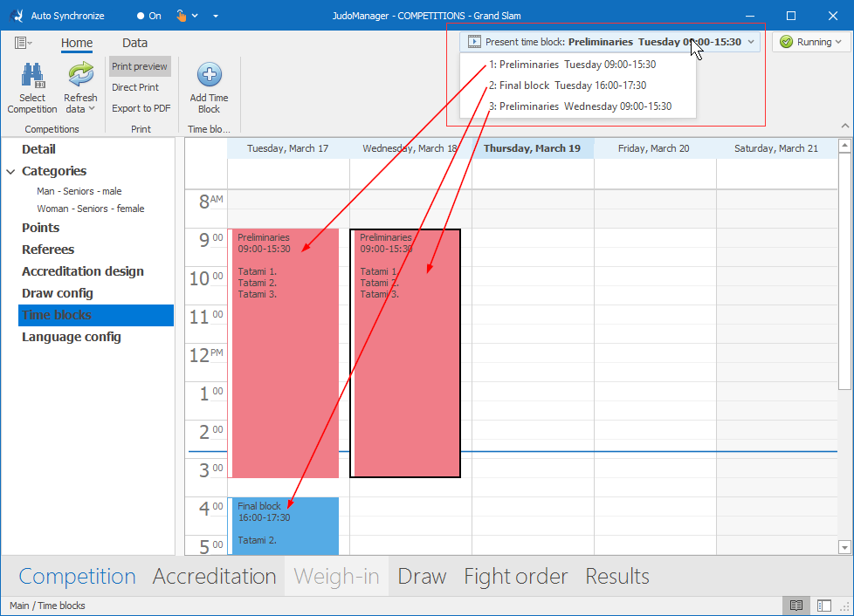
Task: Select Tuesday Preliminaries 09:00-15:30 calendar block
Action: point(283,353)
